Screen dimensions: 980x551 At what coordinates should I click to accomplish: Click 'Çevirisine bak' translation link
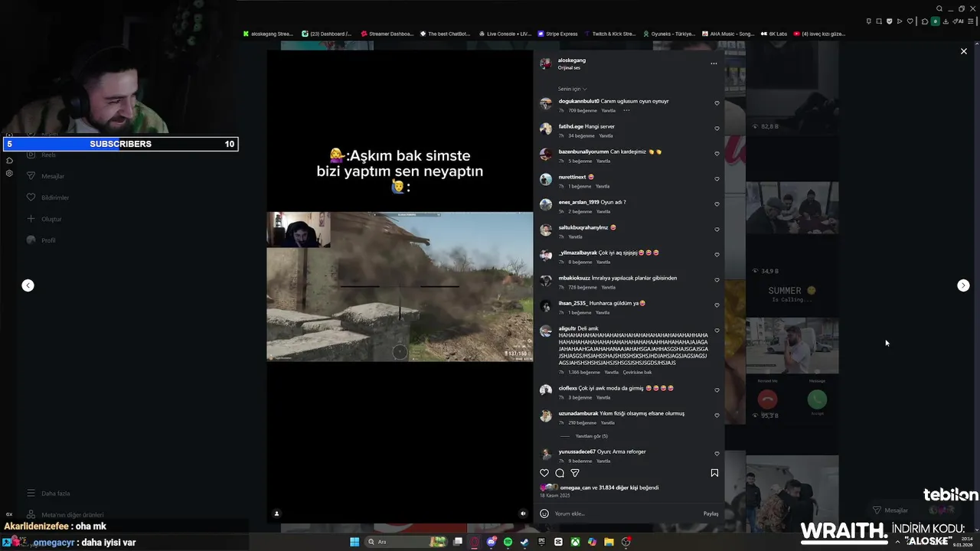(x=637, y=372)
